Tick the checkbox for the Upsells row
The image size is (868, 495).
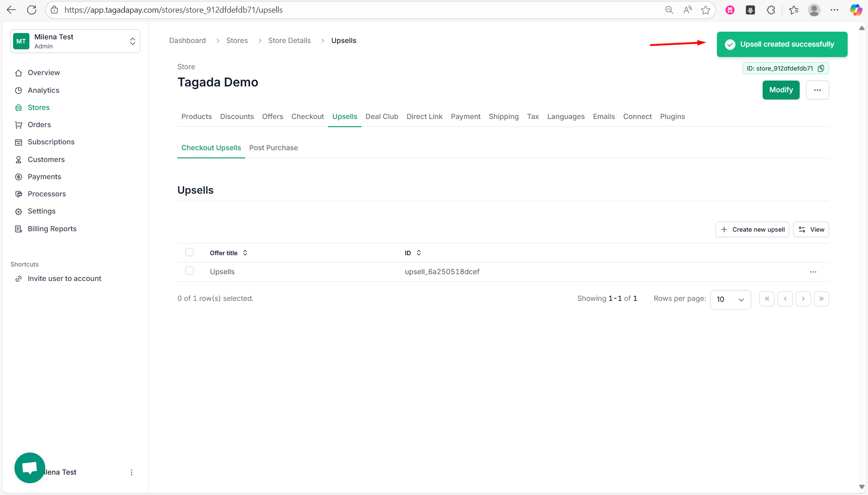pos(190,271)
